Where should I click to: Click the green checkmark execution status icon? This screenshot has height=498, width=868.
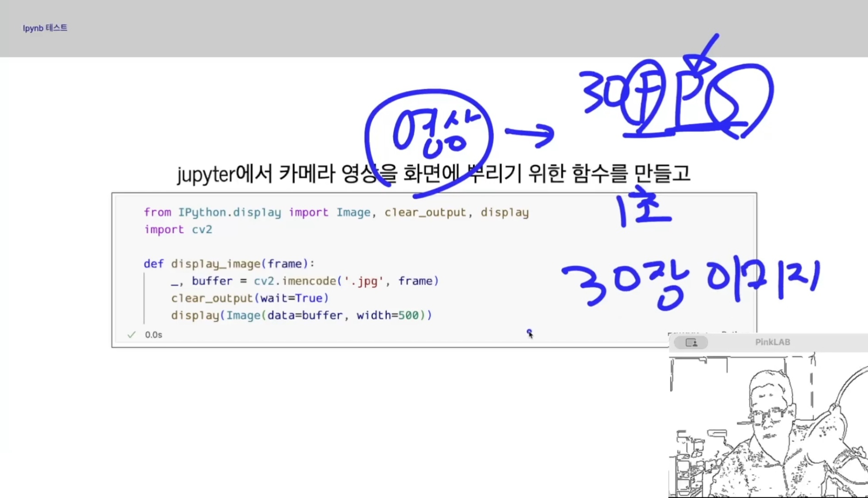tap(131, 335)
